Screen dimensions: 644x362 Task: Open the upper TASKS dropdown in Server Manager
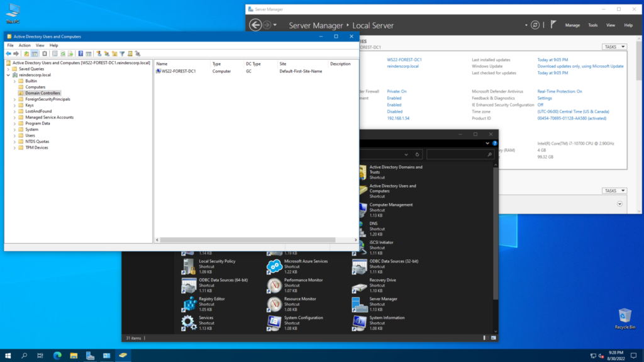coord(614,47)
